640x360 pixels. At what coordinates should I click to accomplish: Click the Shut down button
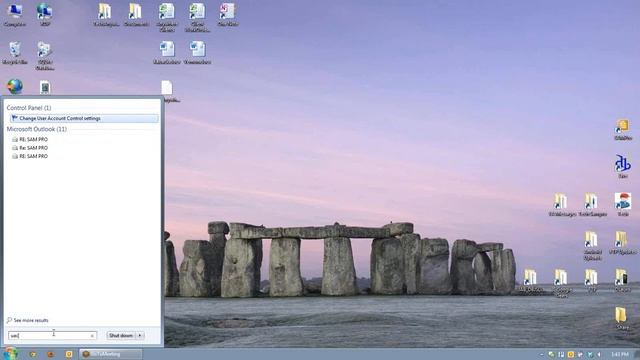pos(121,336)
